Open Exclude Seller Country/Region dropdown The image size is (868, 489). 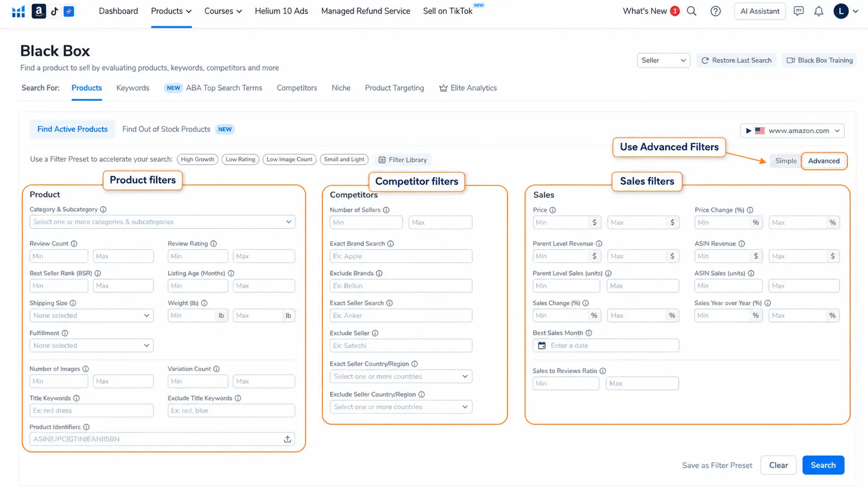pos(401,407)
